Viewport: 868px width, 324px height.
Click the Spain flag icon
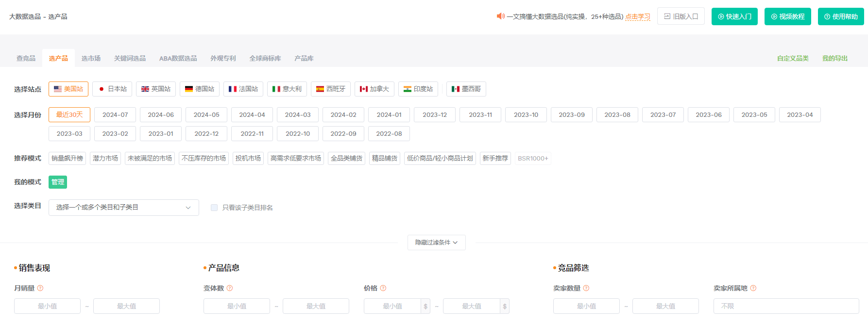[x=320, y=89]
